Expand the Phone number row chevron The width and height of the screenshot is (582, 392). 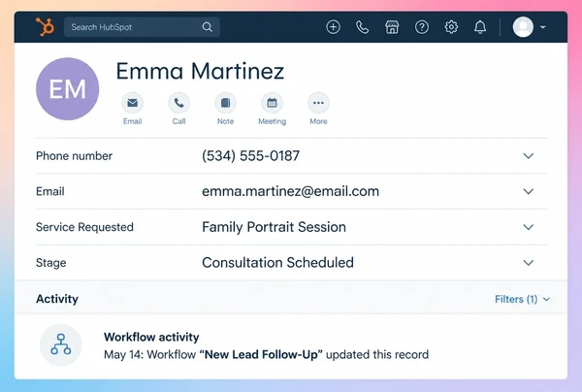529,156
